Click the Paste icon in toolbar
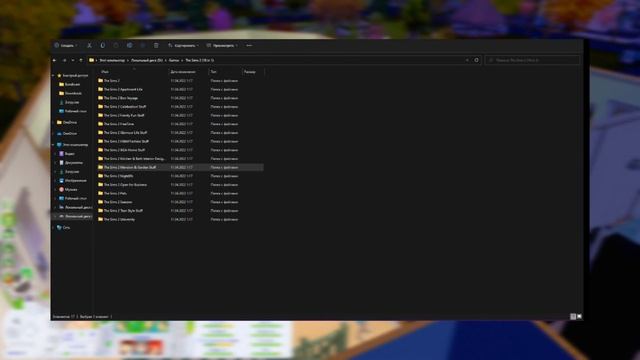The image size is (640, 360). (x=116, y=45)
